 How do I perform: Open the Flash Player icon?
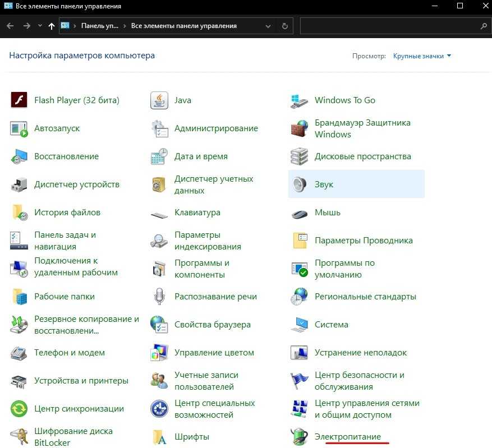19,100
